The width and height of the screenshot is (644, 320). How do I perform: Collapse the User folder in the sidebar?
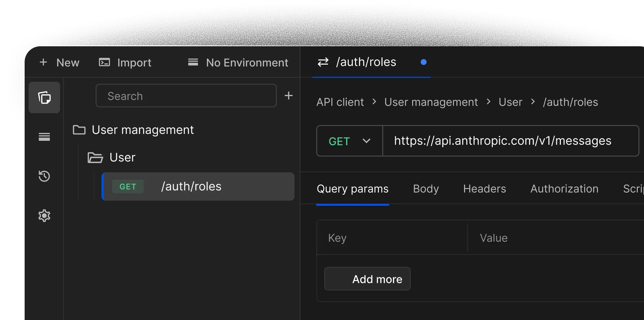122,158
